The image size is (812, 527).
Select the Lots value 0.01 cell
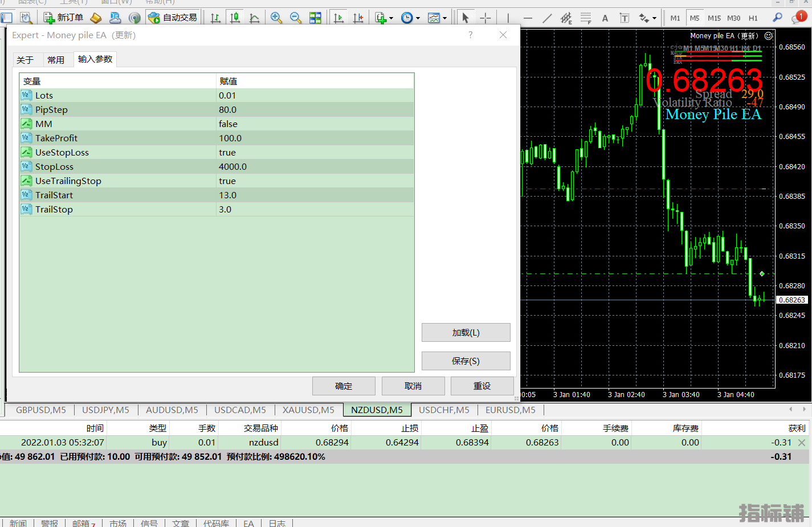pos(315,95)
